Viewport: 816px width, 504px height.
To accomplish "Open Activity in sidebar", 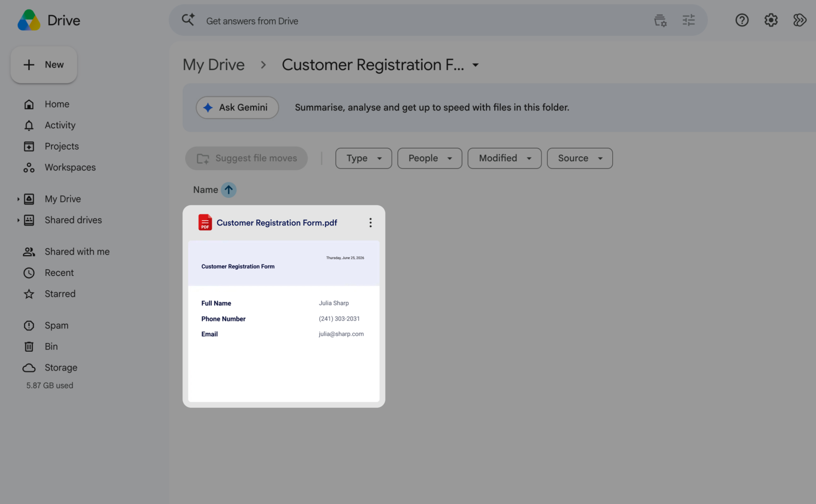I will [x=60, y=125].
